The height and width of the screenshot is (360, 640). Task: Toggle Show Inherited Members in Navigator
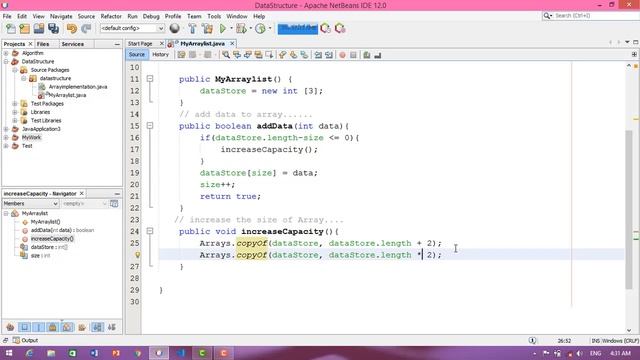pos(10,327)
